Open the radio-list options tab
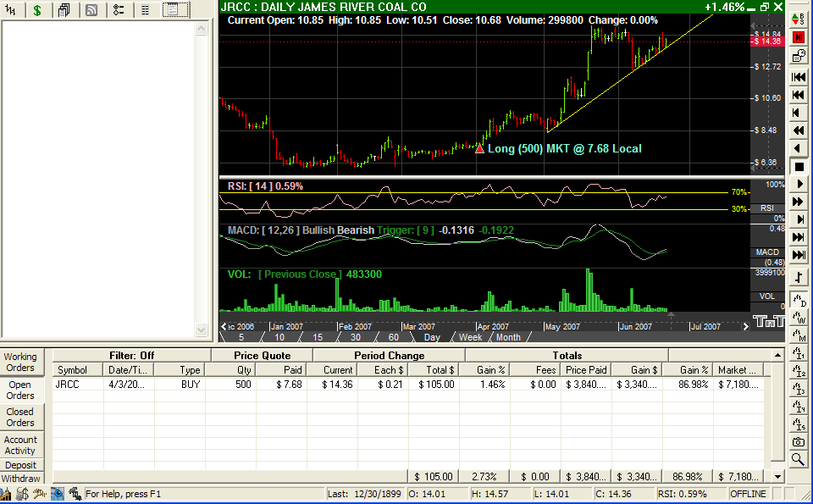 point(119,10)
